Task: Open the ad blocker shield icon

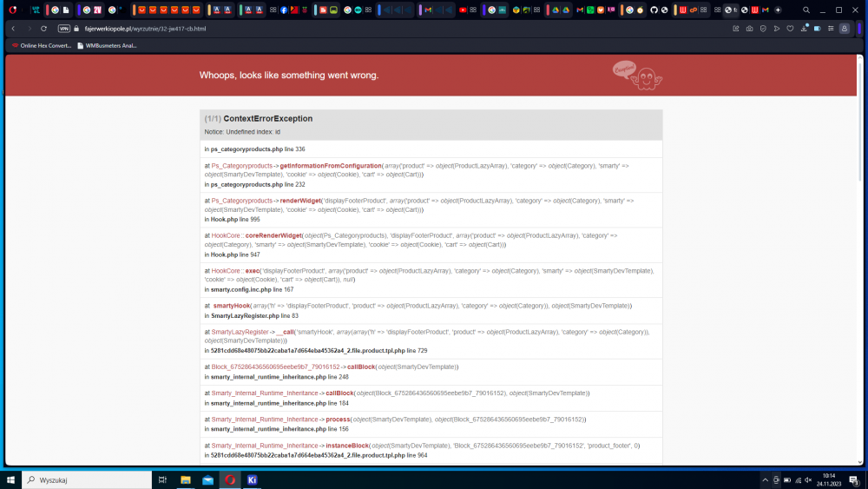Action: pos(763,29)
